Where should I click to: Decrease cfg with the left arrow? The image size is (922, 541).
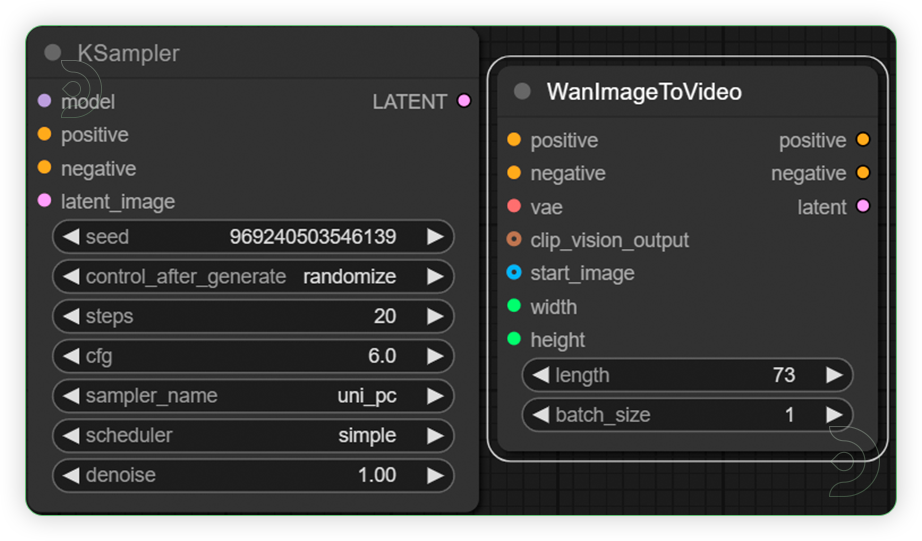pyautogui.click(x=71, y=356)
